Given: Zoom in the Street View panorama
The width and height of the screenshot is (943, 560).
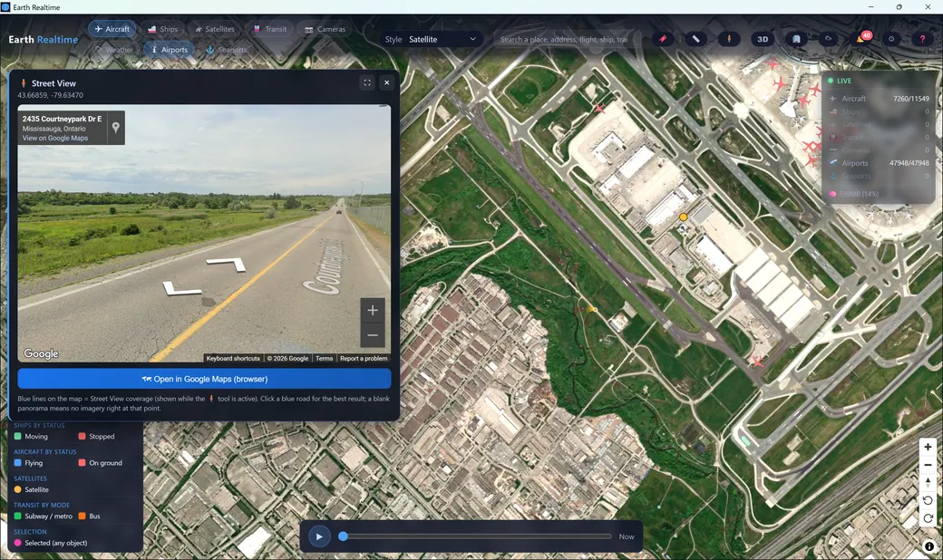Looking at the screenshot, I should 373,310.
